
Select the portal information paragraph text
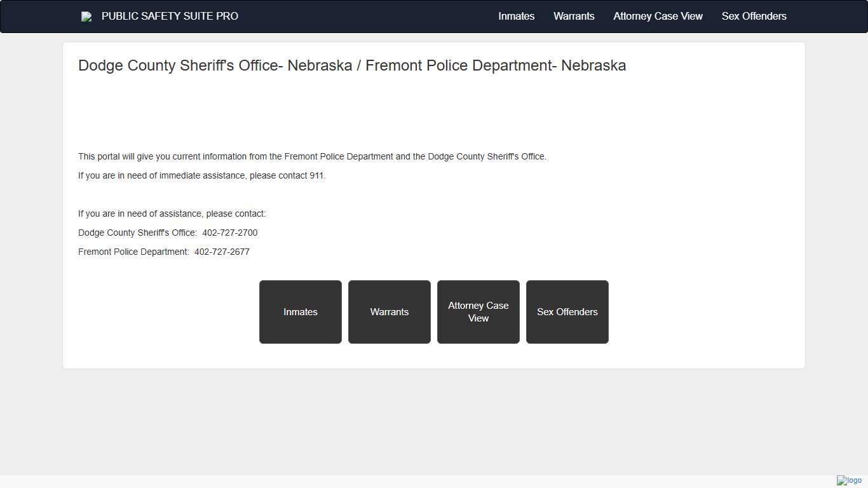coord(312,156)
